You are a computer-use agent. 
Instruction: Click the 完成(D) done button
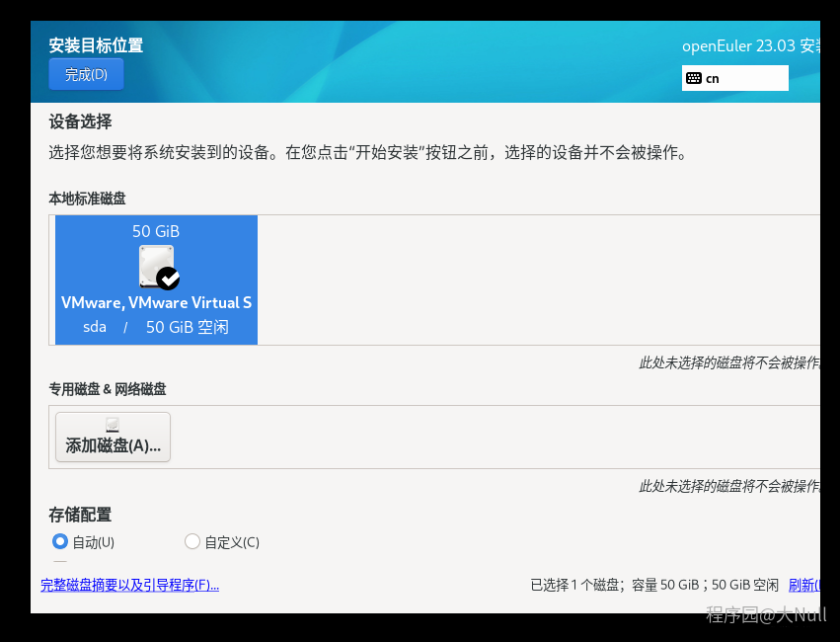point(86,74)
